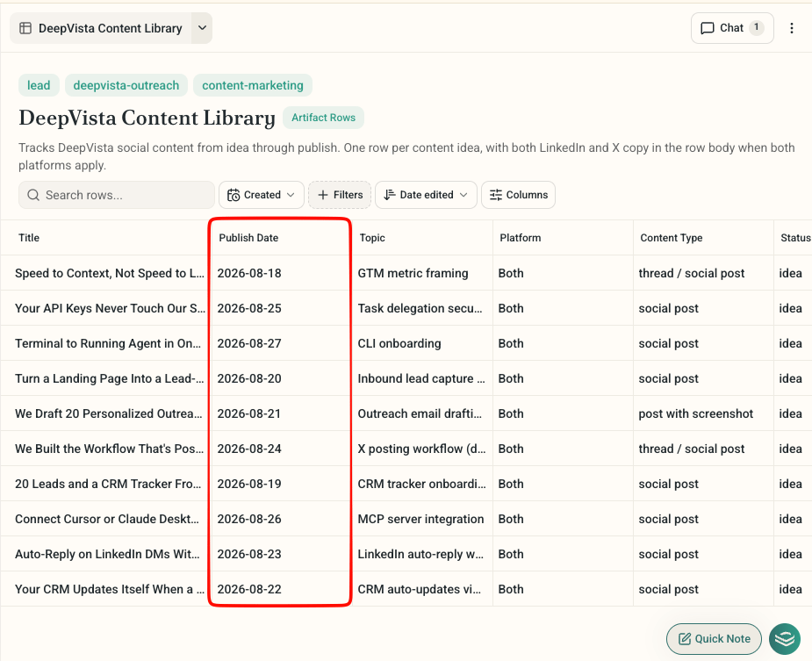Image resolution: width=812 pixels, height=661 pixels.
Task: Click 'idea' status in MCP server integration row
Action: coord(790,519)
